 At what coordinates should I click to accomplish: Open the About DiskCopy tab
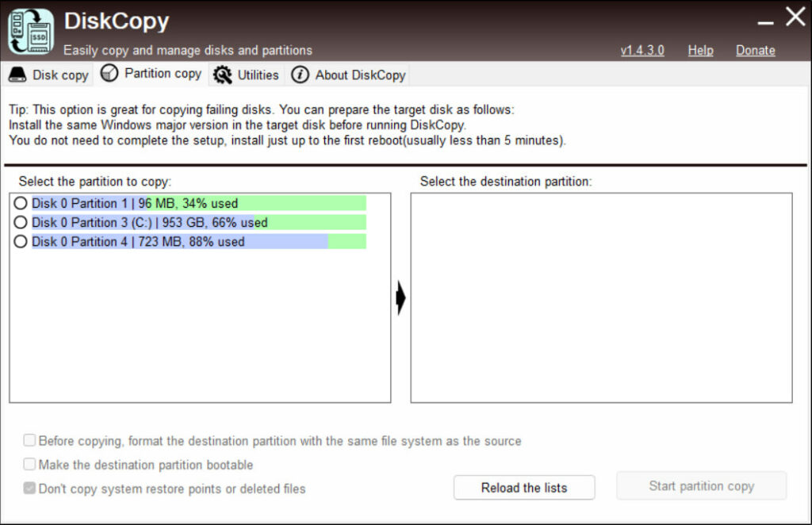click(x=348, y=75)
